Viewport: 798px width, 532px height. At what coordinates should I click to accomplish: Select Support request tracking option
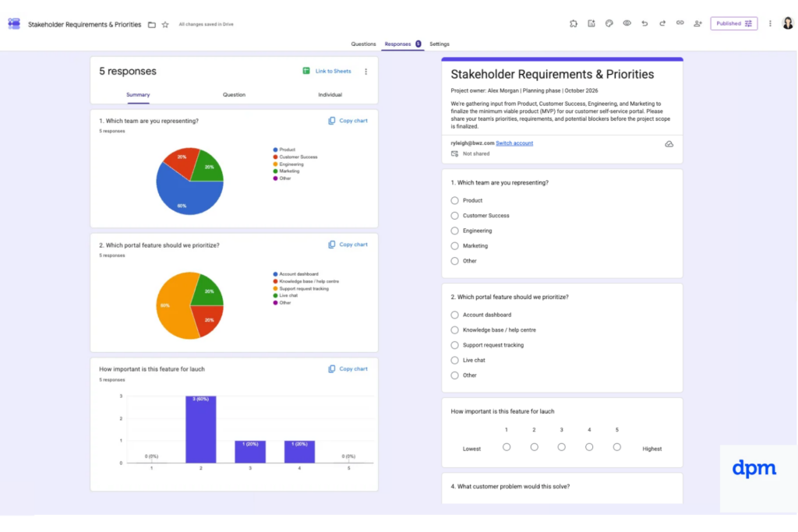(x=454, y=345)
